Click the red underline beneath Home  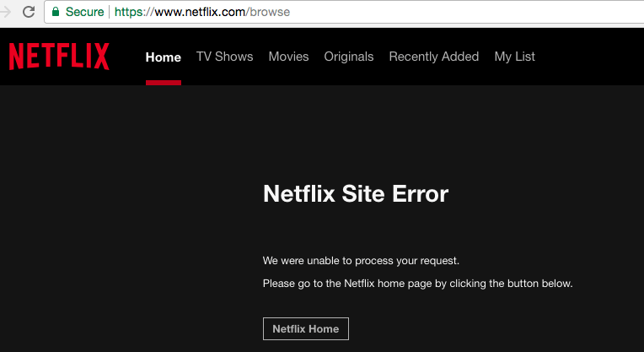tap(163, 83)
